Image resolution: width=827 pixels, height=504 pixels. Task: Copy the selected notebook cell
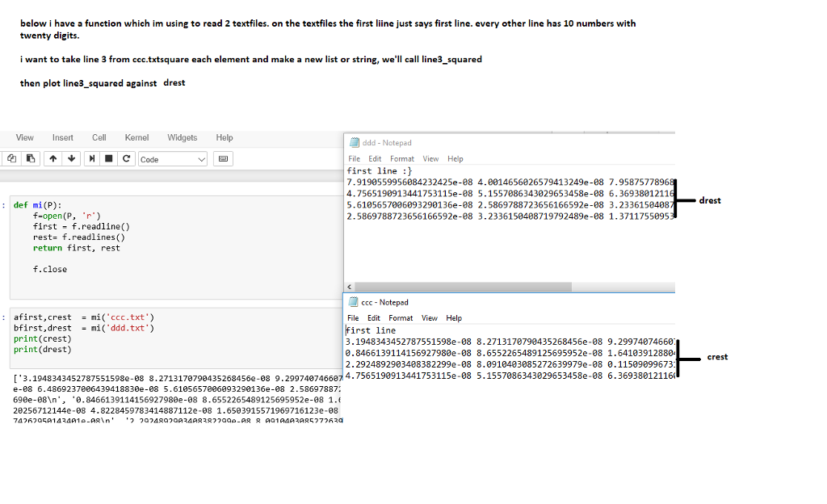pos(11,158)
